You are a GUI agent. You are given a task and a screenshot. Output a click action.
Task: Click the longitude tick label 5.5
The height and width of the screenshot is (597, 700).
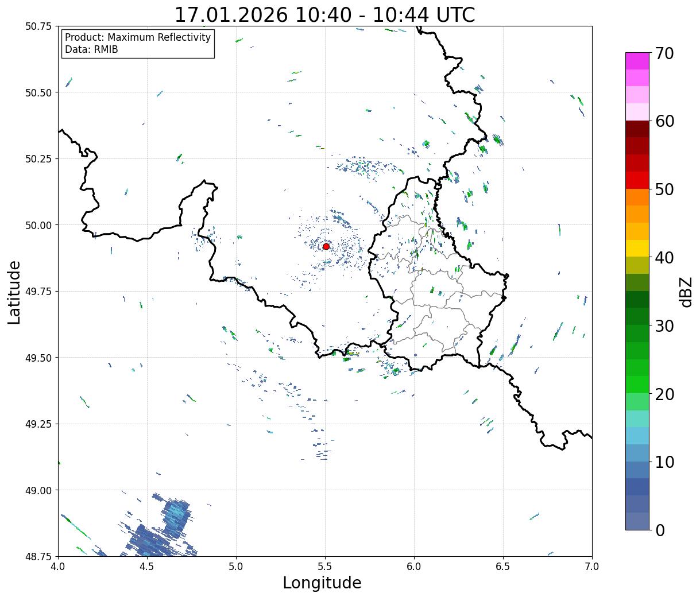pyautogui.click(x=325, y=567)
